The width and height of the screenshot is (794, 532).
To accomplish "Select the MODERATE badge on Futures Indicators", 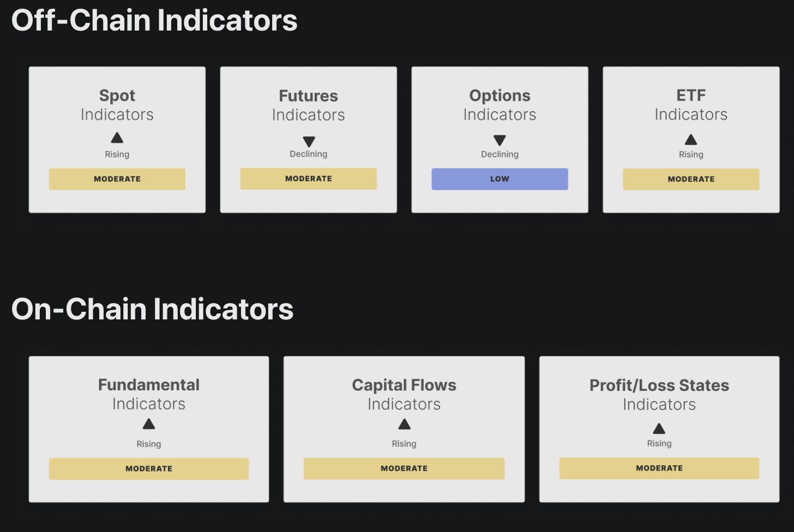I will (x=309, y=179).
